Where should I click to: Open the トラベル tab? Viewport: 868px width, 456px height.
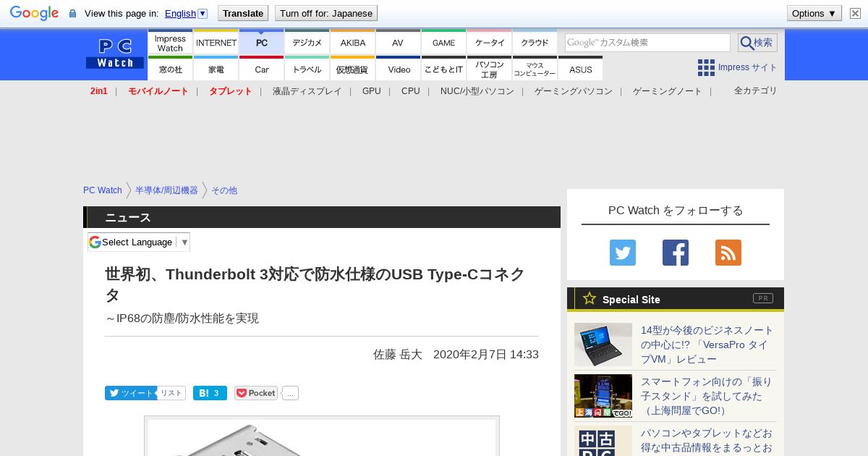307,69
